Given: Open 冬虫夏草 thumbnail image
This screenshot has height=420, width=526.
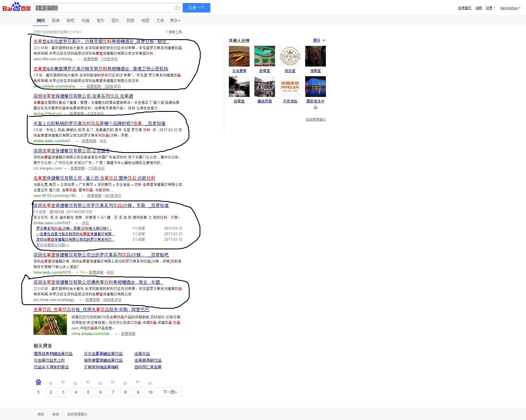Looking at the screenshot, I should tap(239, 56).
